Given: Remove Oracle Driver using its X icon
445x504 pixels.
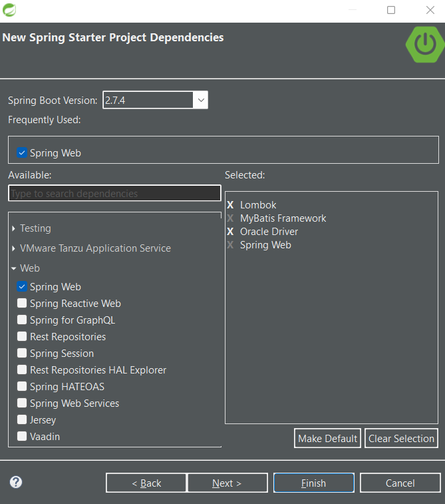Looking at the screenshot, I should (x=230, y=232).
